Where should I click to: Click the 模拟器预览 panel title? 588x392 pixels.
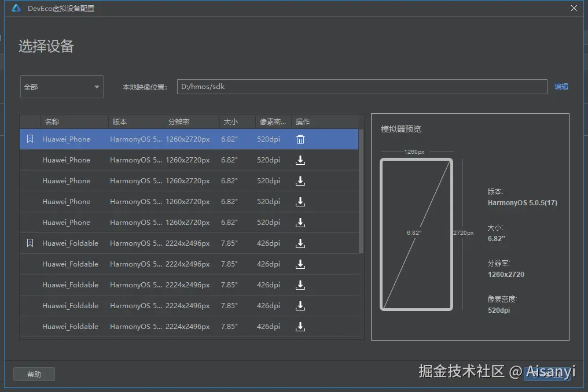pos(401,130)
